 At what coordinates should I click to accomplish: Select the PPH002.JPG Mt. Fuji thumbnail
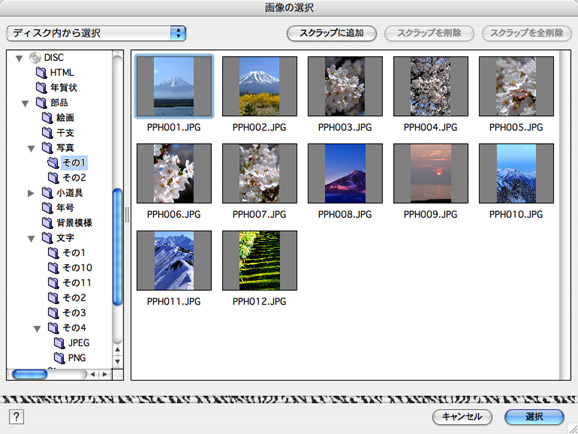coord(259,86)
